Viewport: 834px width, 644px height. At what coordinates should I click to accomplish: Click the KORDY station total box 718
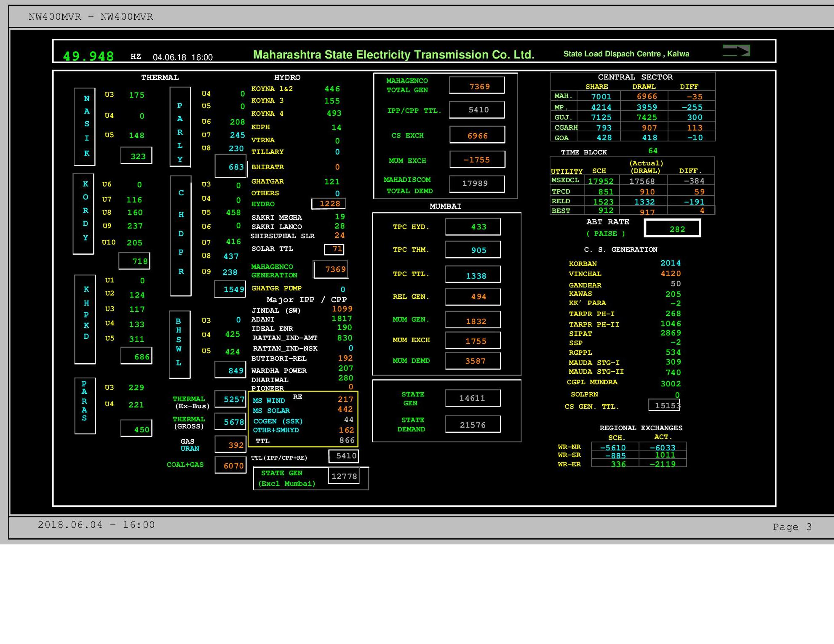pos(134,261)
